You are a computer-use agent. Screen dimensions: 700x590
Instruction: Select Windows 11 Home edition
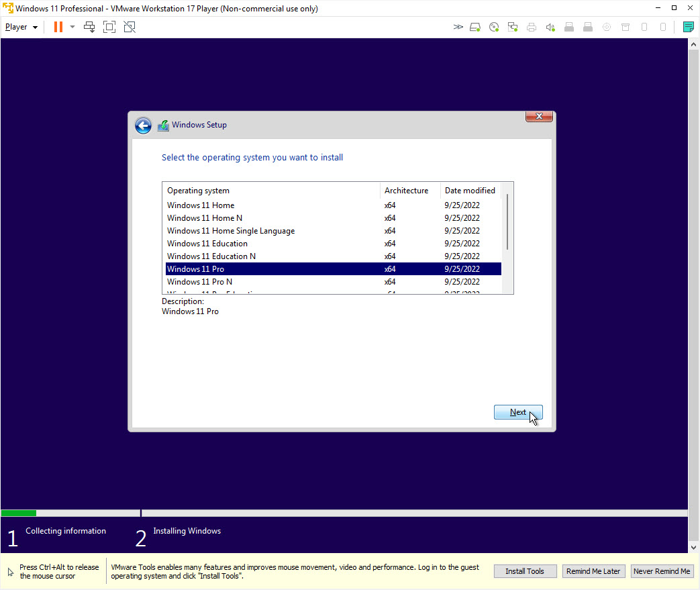pyautogui.click(x=201, y=205)
